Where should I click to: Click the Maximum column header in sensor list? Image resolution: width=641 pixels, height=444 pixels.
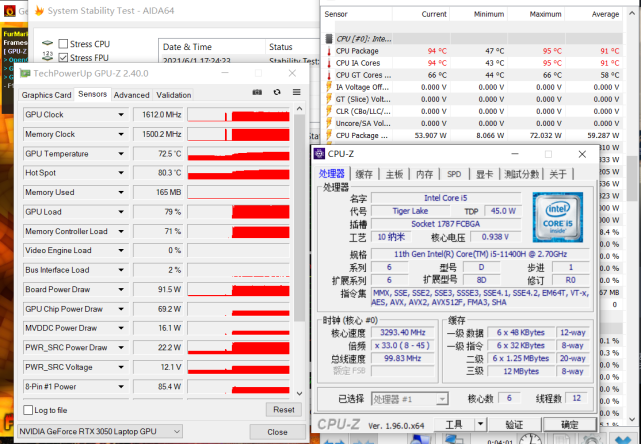tap(536, 14)
